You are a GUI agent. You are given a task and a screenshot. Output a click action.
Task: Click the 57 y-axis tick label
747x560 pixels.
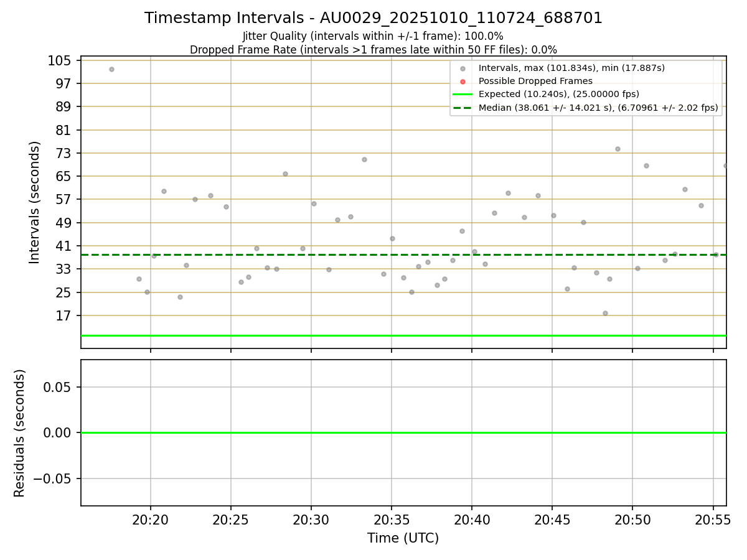pos(65,199)
